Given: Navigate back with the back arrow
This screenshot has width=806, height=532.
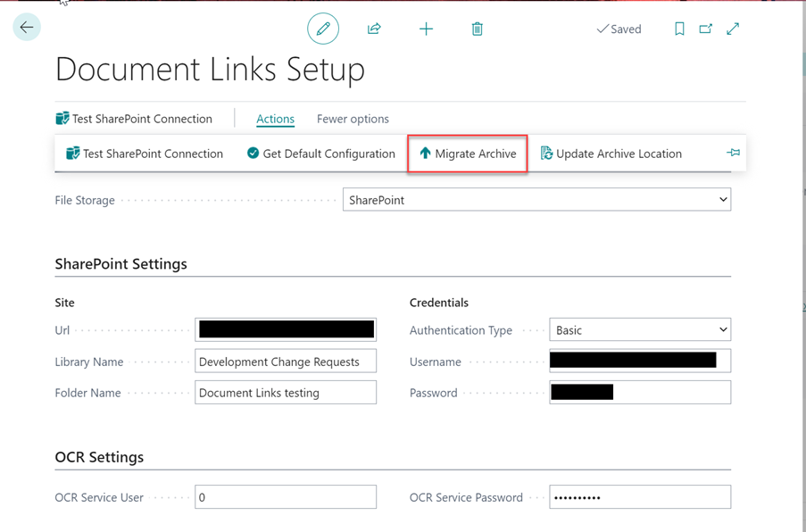Looking at the screenshot, I should point(26,27).
